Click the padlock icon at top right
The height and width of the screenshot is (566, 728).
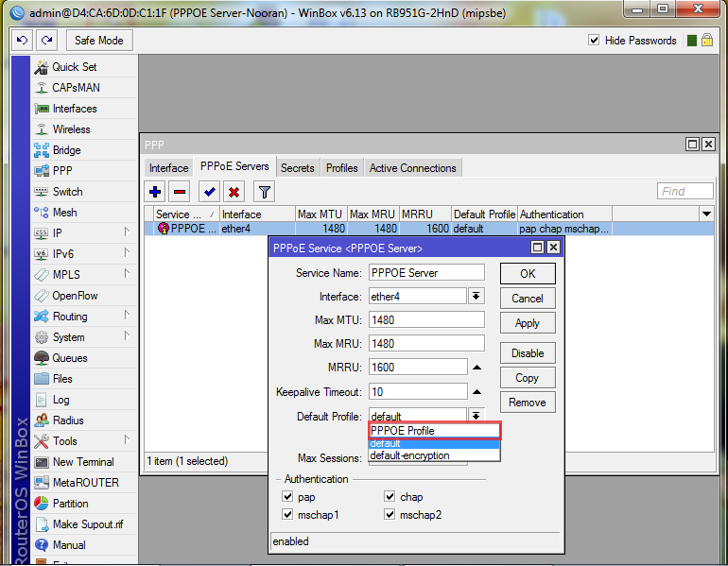pos(707,40)
